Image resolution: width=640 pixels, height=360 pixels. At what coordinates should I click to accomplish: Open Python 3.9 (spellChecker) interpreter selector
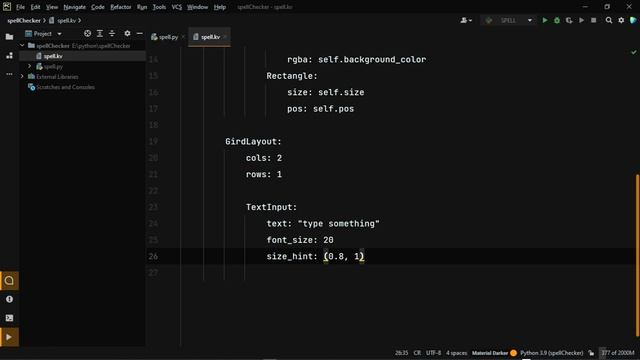click(x=551, y=353)
